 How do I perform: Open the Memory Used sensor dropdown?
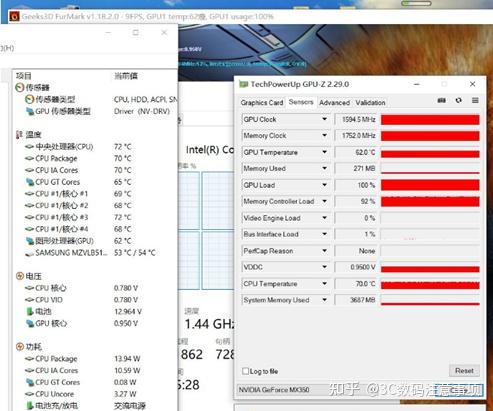pos(324,168)
